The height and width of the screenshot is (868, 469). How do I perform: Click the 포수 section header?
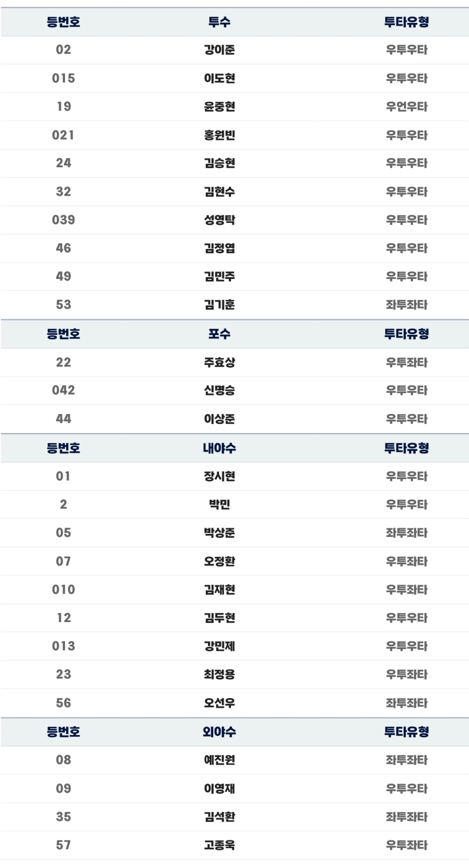pyautogui.click(x=219, y=334)
